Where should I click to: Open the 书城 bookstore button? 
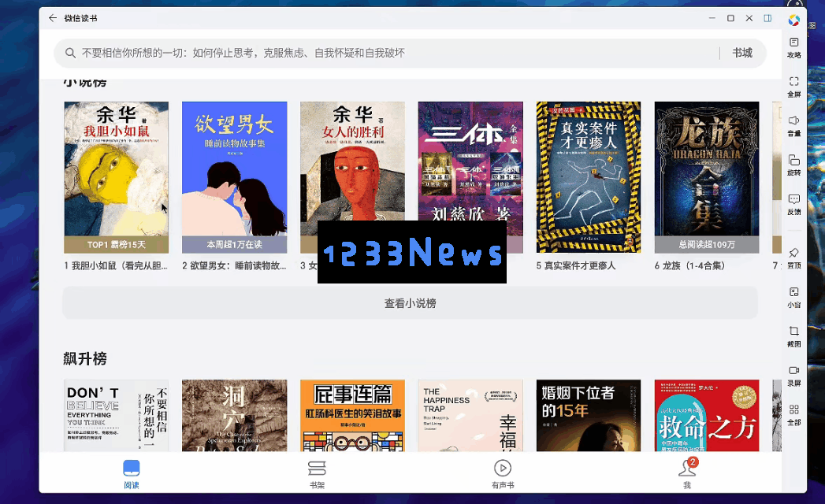pyautogui.click(x=742, y=53)
